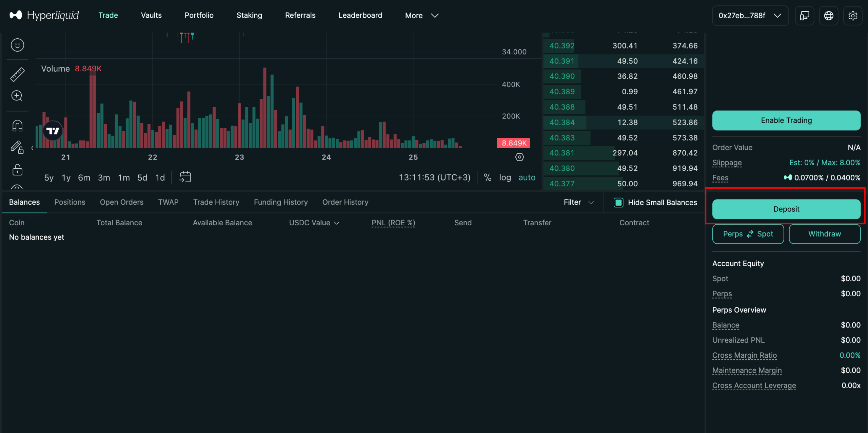This screenshot has width=868, height=433.
Task: Expand the More navigation dropdown
Action: point(421,16)
